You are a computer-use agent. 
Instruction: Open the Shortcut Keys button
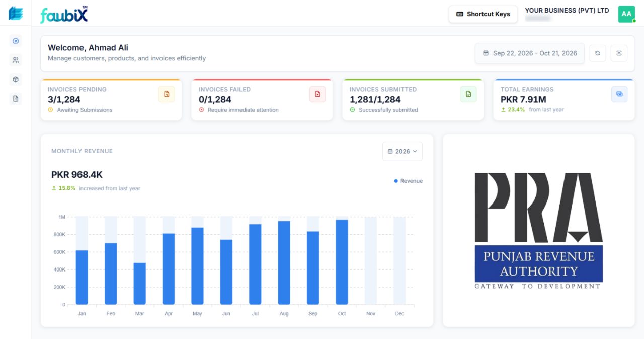(x=483, y=14)
